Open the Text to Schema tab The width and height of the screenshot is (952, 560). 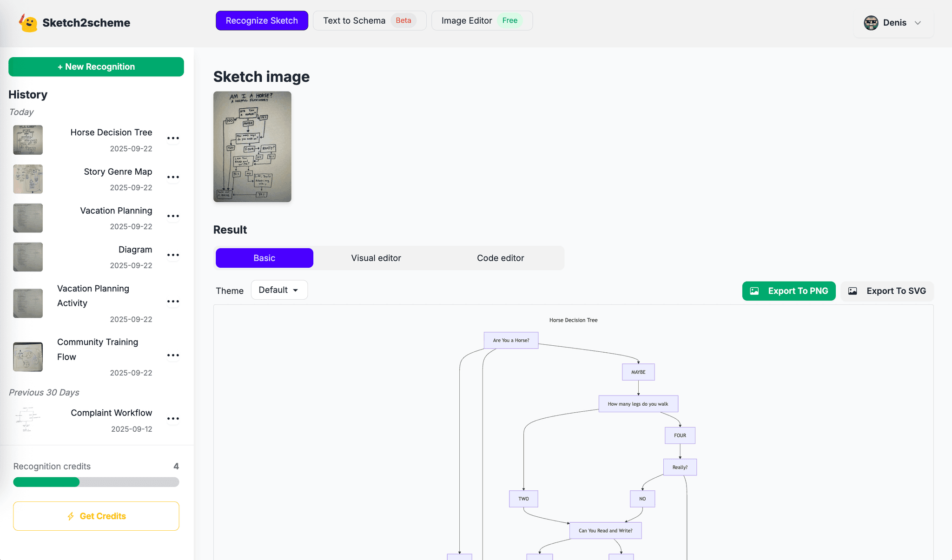coord(370,20)
